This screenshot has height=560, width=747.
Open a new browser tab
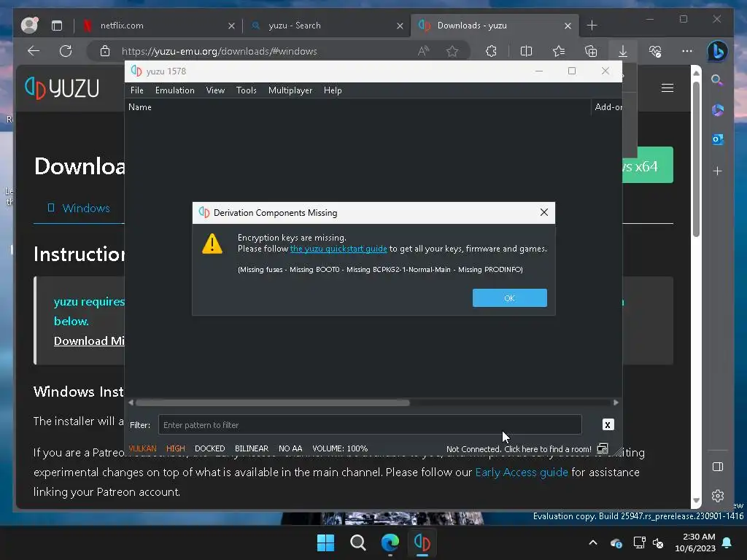(x=592, y=26)
